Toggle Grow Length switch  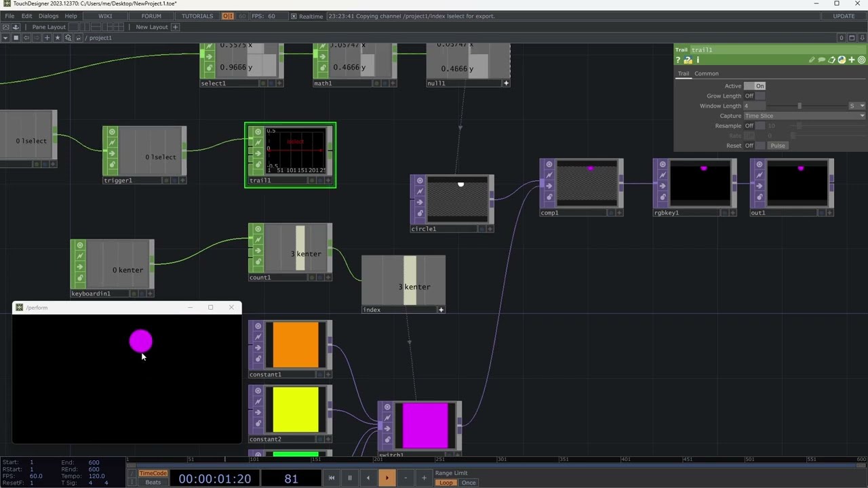pos(755,96)
